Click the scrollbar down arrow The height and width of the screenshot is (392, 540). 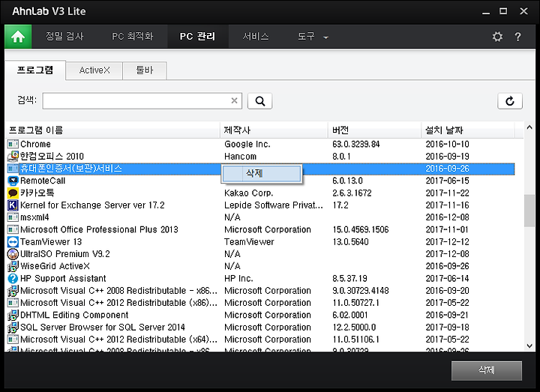coord(529,346)
